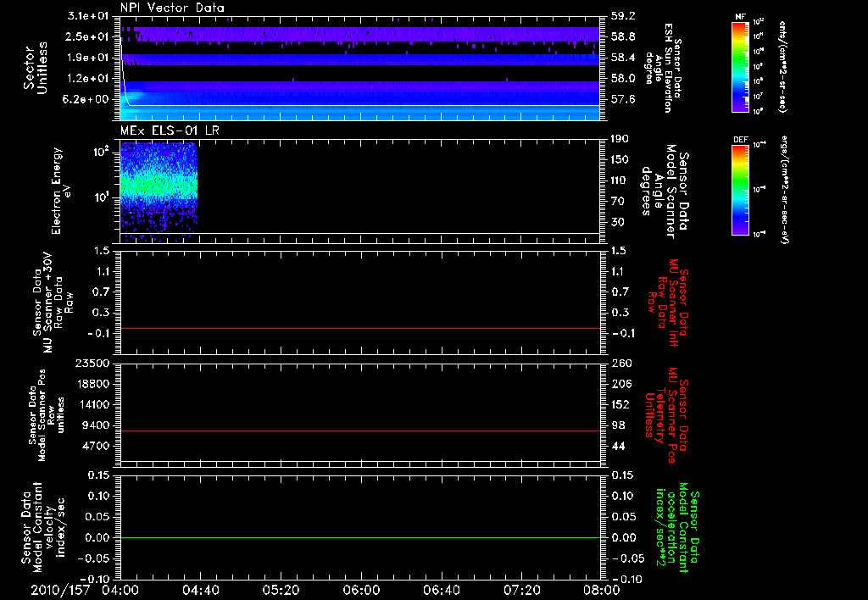Click the red 'MU Scanner Int Raw Data' label
868x600 pixels.
click(x=668, y=303)
